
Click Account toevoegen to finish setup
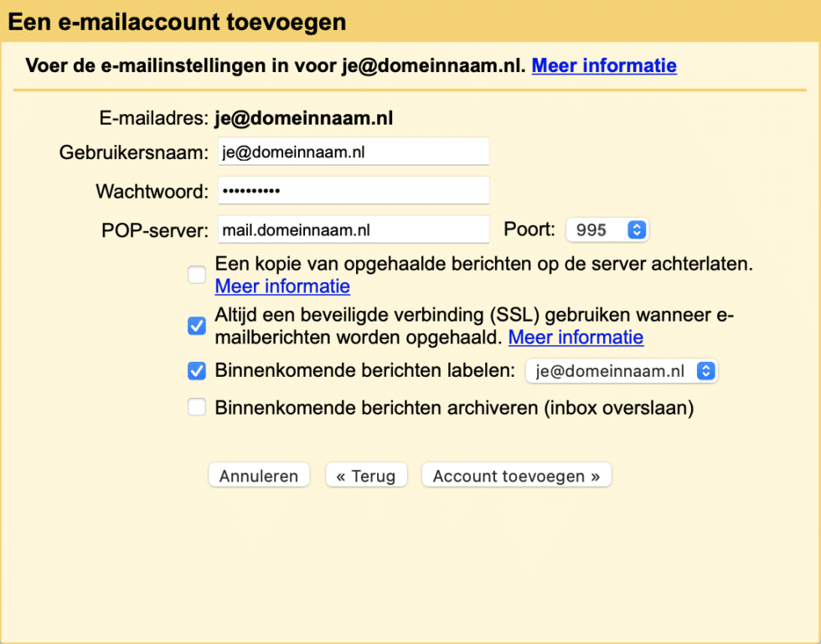pyautogui.click(x=516, y=475)
